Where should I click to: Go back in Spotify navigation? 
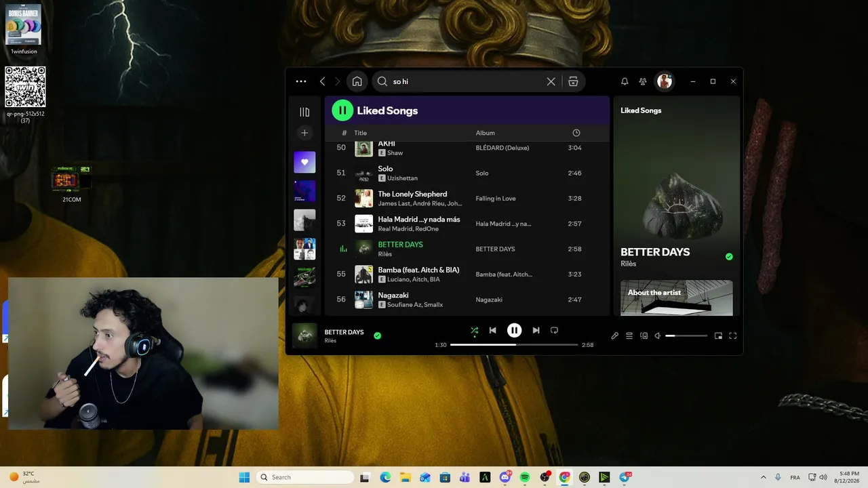[322, 81]
